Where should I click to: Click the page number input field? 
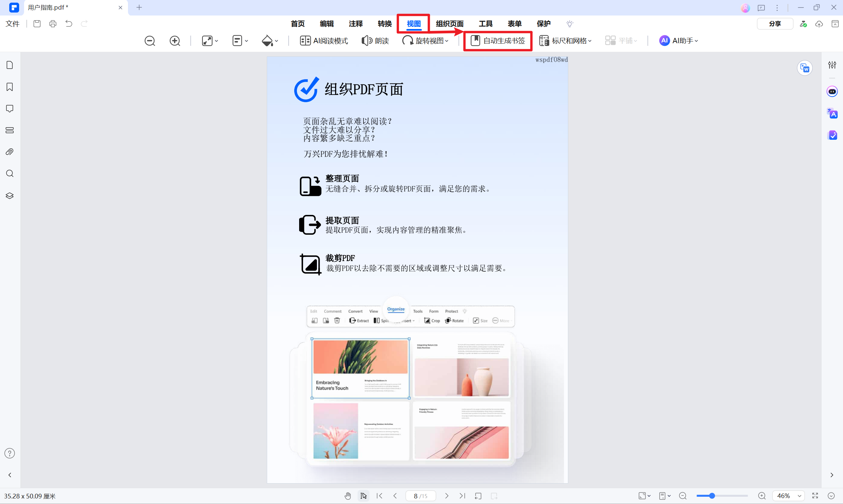click(x=421, y=495)
